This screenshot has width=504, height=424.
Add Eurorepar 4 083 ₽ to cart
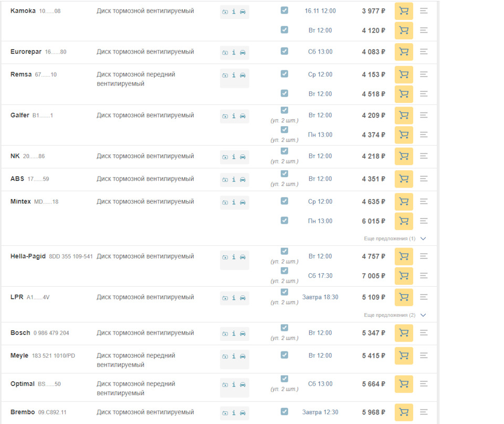pyautogui.click(x=404, y=51)
